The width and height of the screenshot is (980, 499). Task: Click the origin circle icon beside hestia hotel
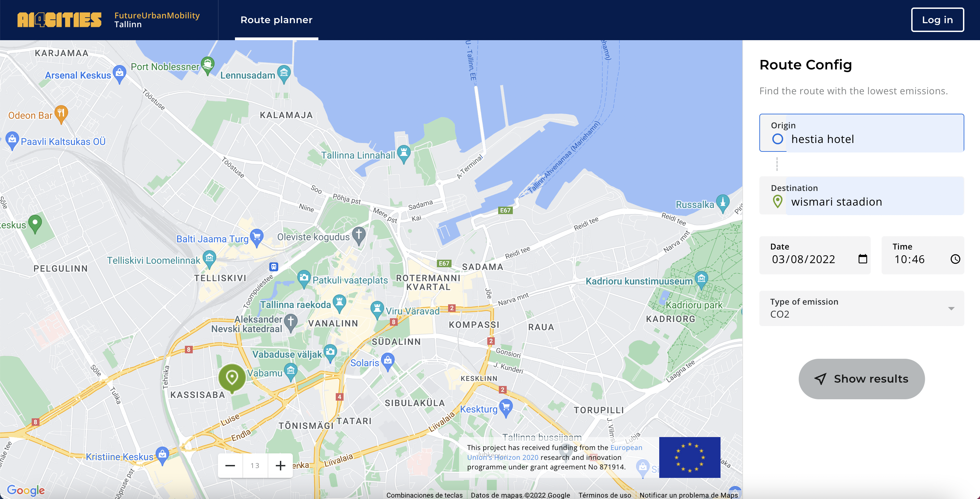[x=778, y=139]
